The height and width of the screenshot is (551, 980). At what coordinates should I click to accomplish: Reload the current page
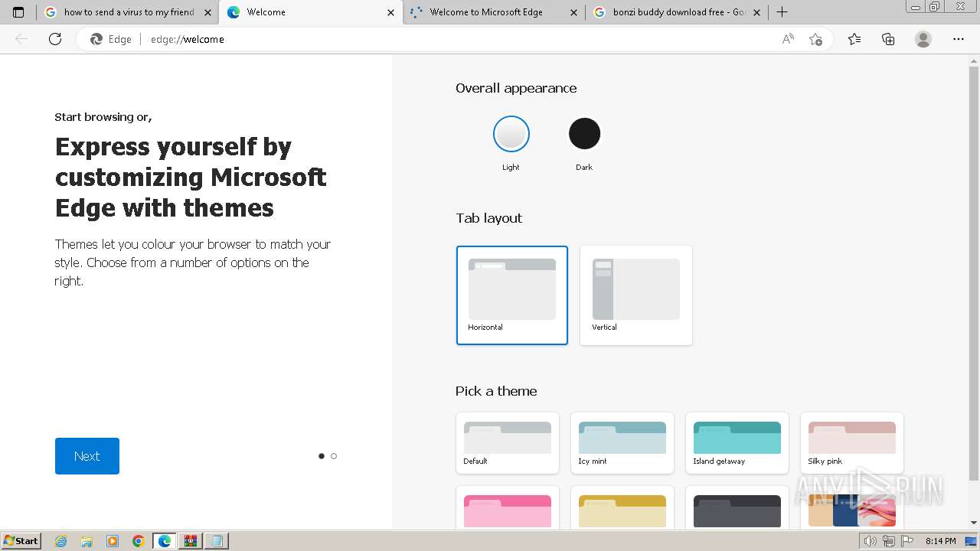[x=55, y=39]
